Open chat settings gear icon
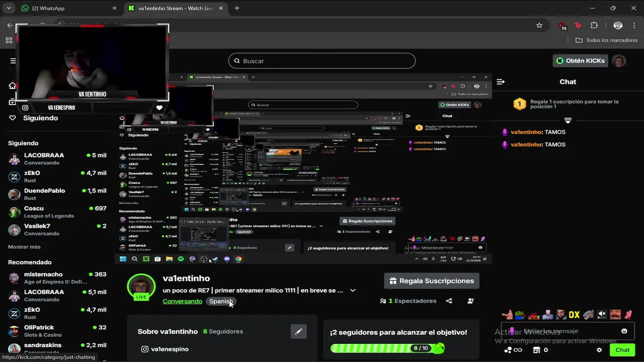 [x=599, y=350]
